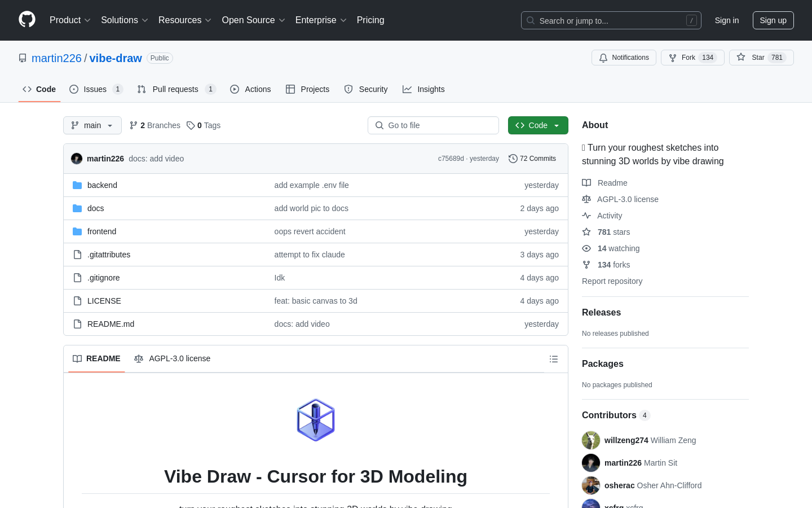Screen dimensions: 812x508
Task: View the 72 Commits history
Action: [x=532, y=159]
